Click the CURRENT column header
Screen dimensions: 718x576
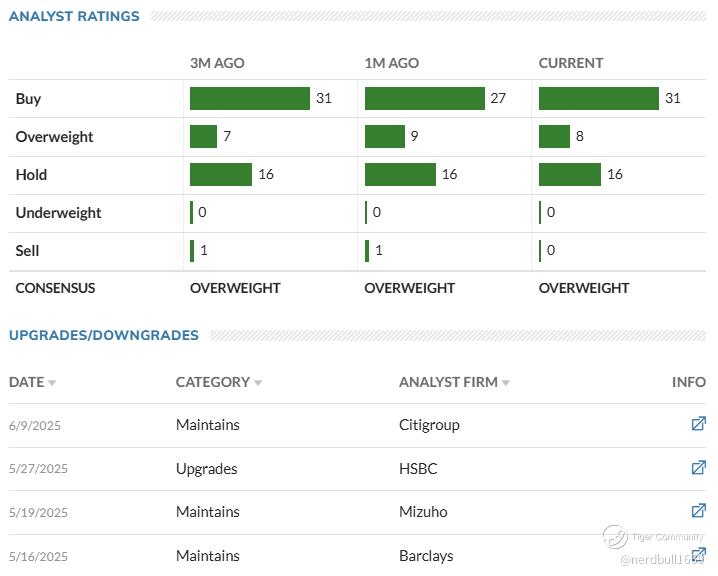click(571, 63)
